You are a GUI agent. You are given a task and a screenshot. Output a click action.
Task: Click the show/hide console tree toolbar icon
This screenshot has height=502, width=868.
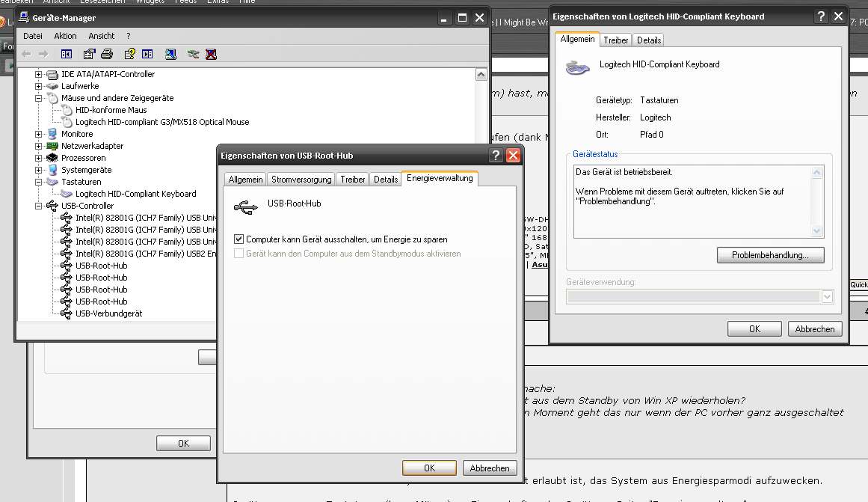(67, 54)
